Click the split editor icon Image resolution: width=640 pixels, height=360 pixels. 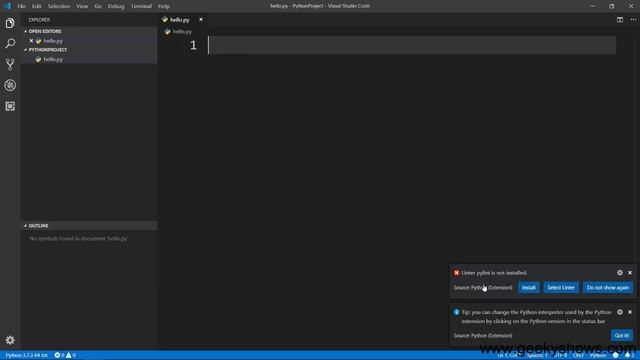coord(620,20)
